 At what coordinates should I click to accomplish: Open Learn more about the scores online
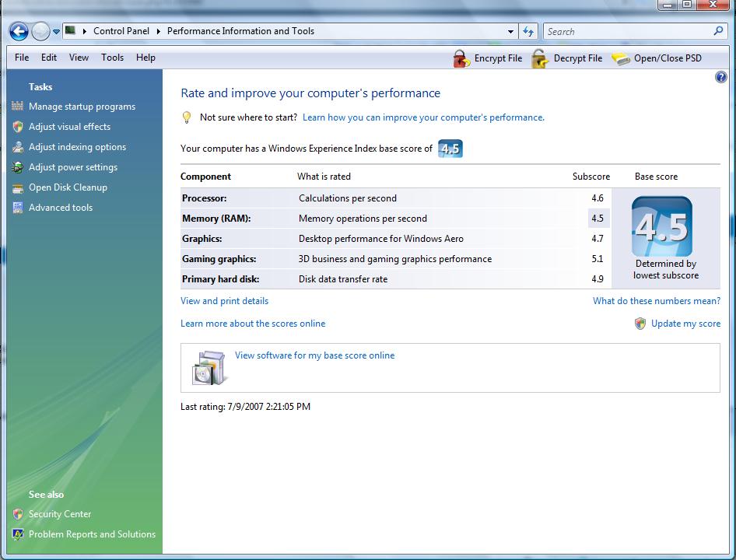click(x=253, y=324)
